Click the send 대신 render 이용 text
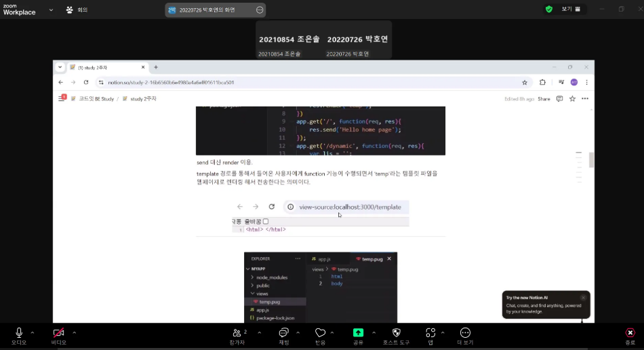The image size is (644, 350). (224, 162)
